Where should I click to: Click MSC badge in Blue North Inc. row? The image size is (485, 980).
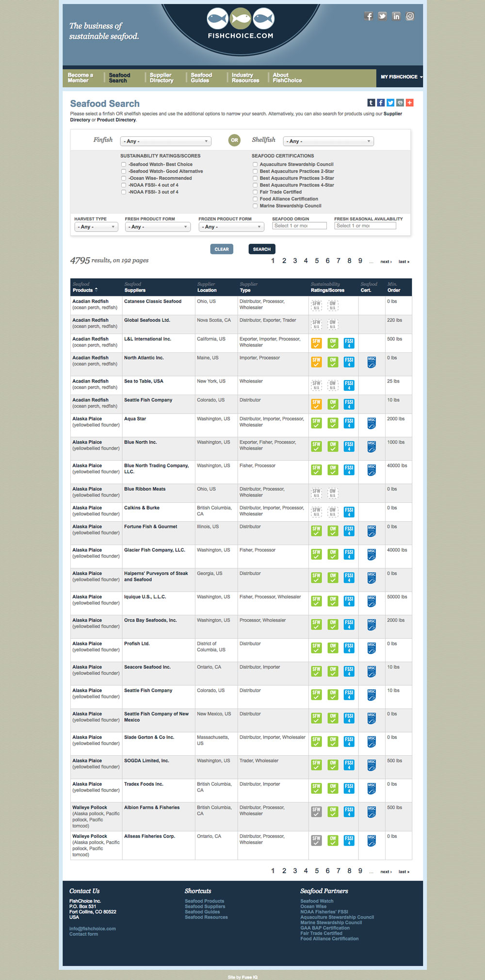click(x=372, y=447)
